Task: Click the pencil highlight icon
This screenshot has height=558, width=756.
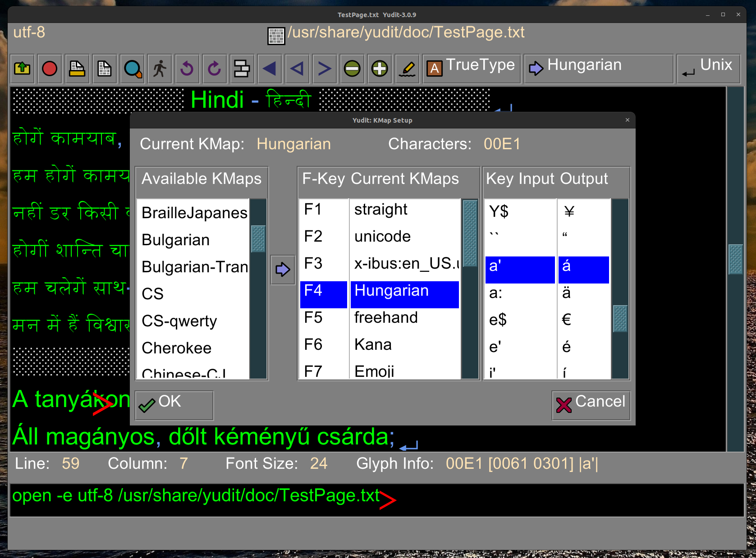Action: (408, 69)
